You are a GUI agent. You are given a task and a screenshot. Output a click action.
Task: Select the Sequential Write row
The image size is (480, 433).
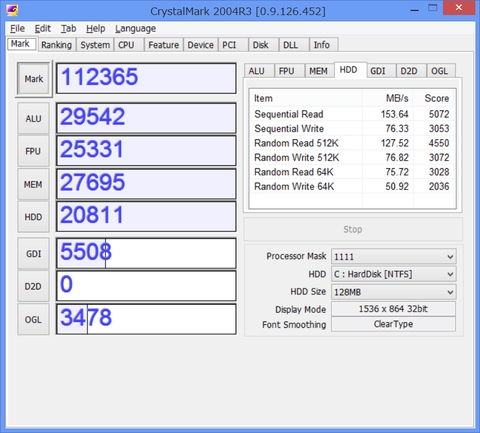[x=352, y=129]
